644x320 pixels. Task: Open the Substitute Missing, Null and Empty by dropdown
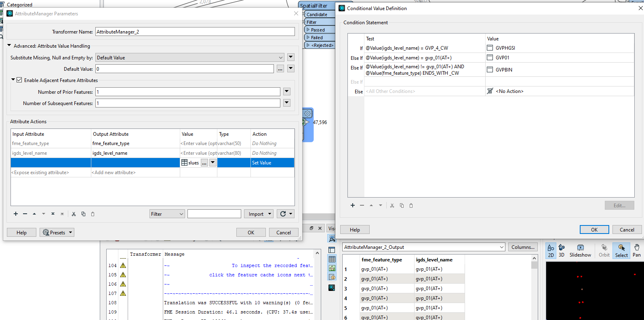tap(190, 57)
